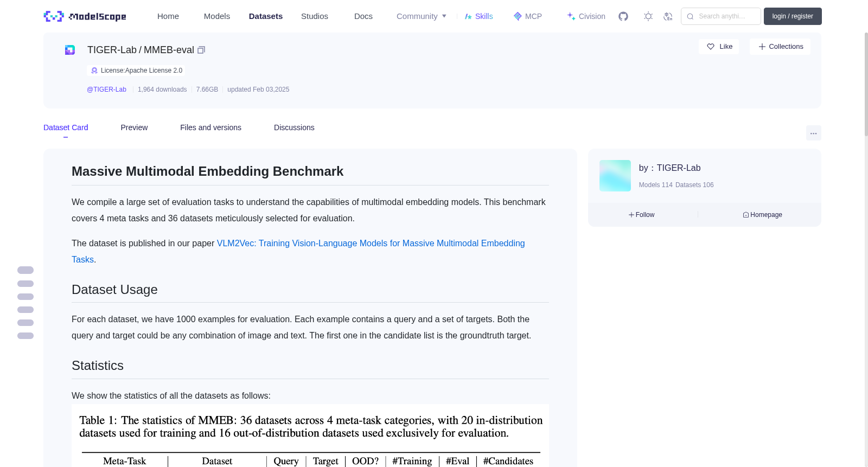Open the Studios menu item
The height and width of the screenshot is (467, 868).
click(315, 16)
